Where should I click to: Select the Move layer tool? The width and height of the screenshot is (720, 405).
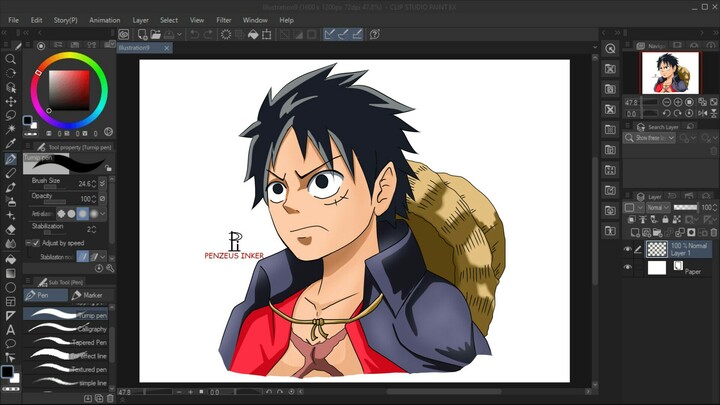coord(10,101)
